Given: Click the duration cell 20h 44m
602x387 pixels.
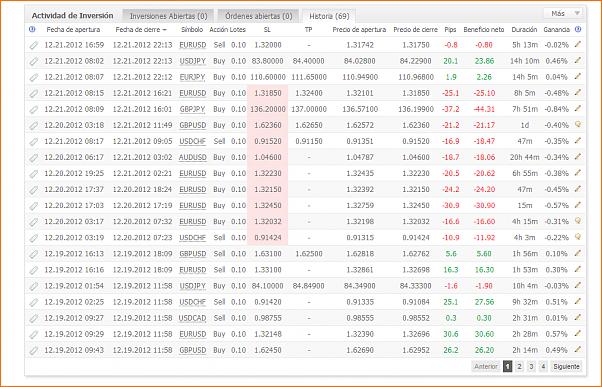Looking at the screenshot, I should click(524, 157).
